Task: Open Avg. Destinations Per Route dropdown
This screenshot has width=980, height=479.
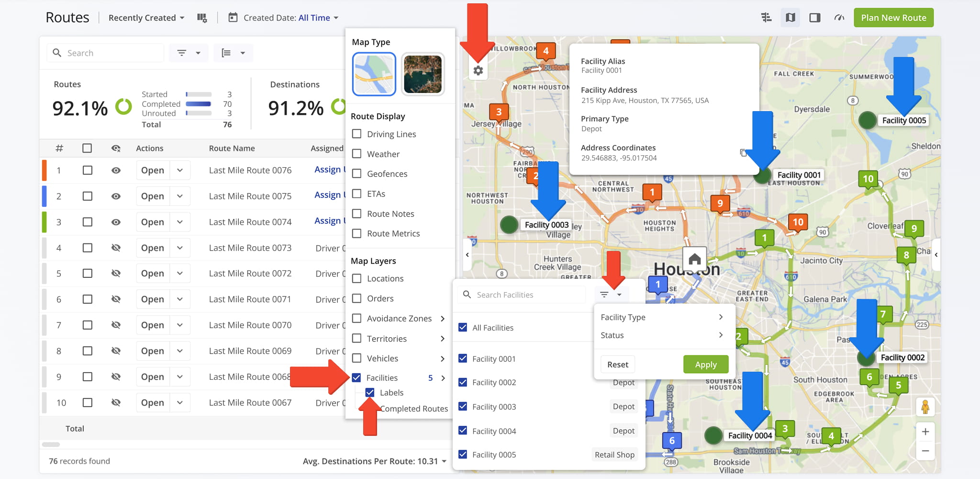Action: click(375, 461)
